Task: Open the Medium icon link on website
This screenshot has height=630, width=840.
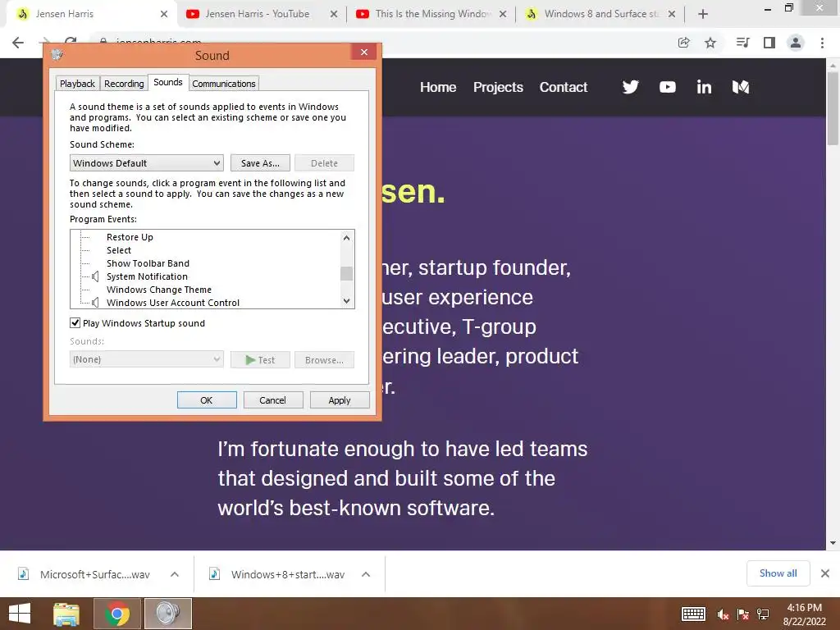Action: point(741,87)
